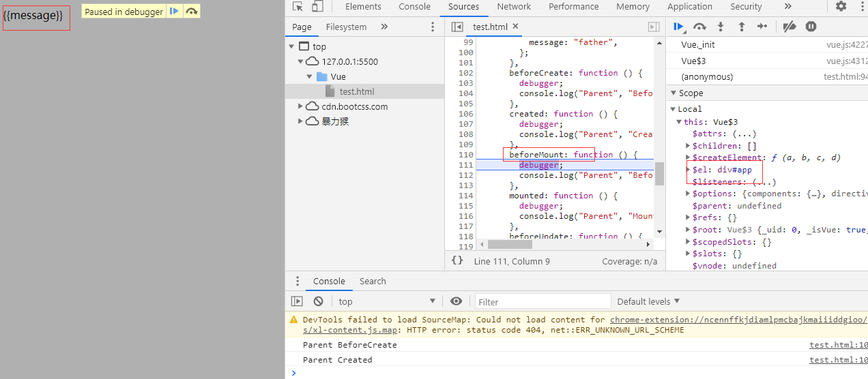Open the Elements tab
Screen dimensions: 868x379
[363, 7]
